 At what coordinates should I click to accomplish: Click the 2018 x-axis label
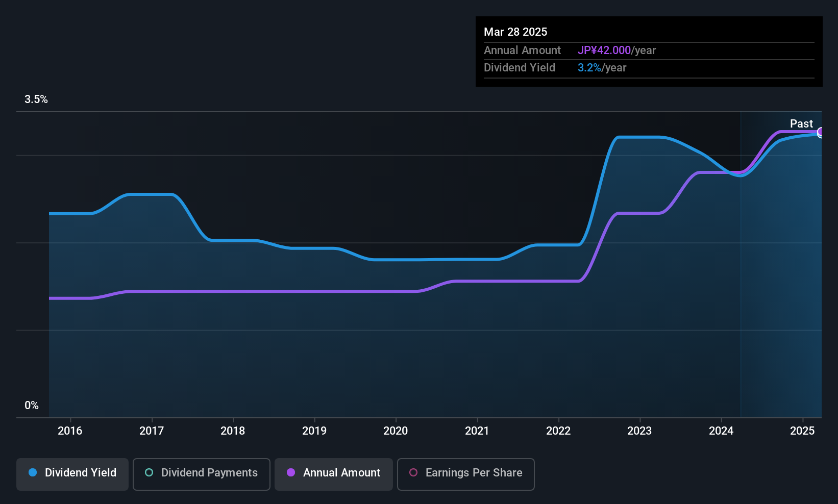click(233, 431)
